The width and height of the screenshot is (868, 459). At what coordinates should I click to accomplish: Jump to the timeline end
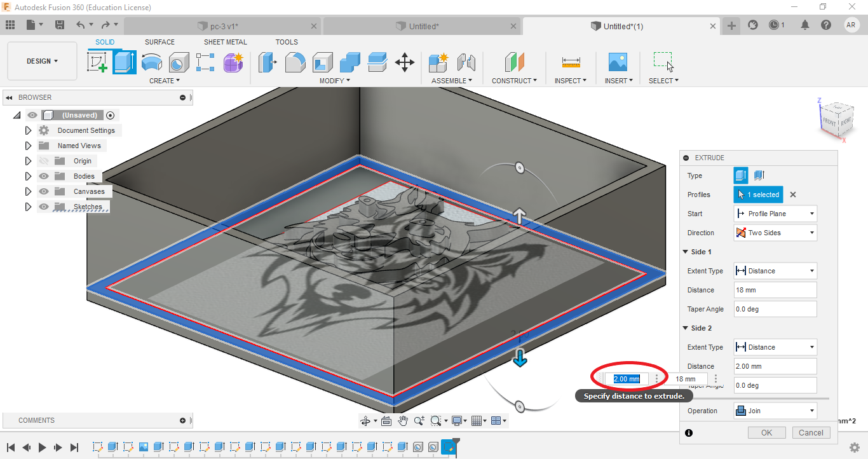[x=74, y=447]
